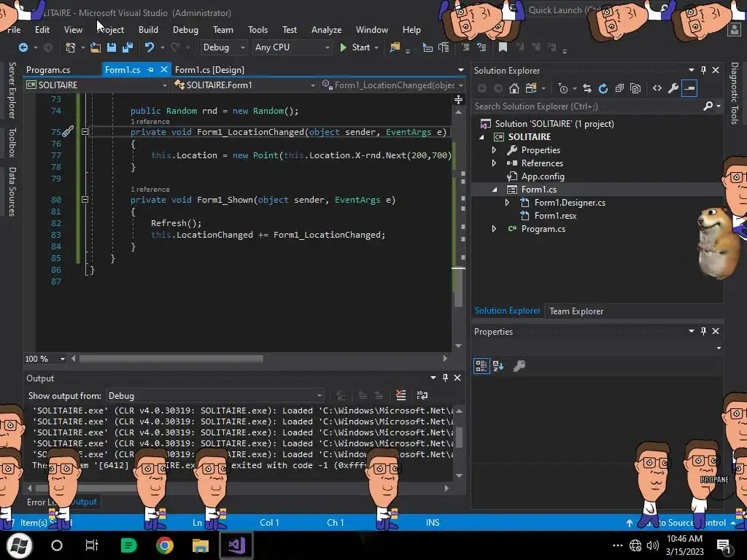Refresh the Solution Explorer tree
This screenshot has height=560, width=747.
coord(603,88)
